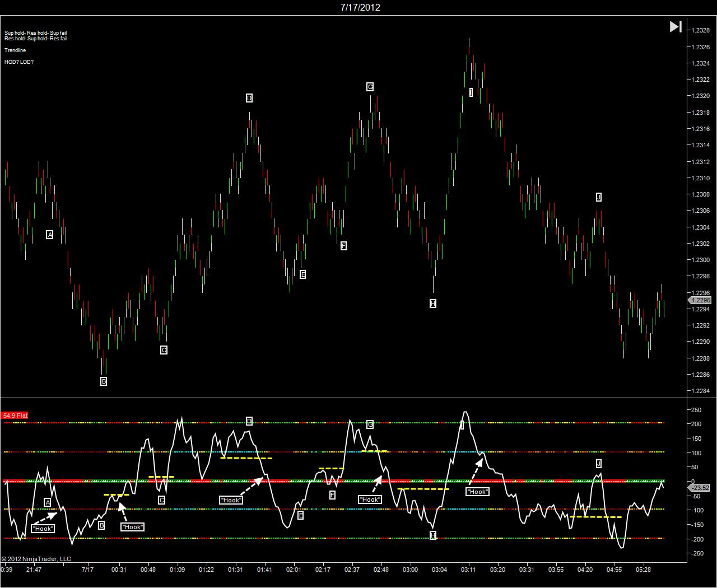Image resolution: width=717 pixels, height=588 pixels.
Task: Click label J in the indicator panel
Action: [598, 464]
